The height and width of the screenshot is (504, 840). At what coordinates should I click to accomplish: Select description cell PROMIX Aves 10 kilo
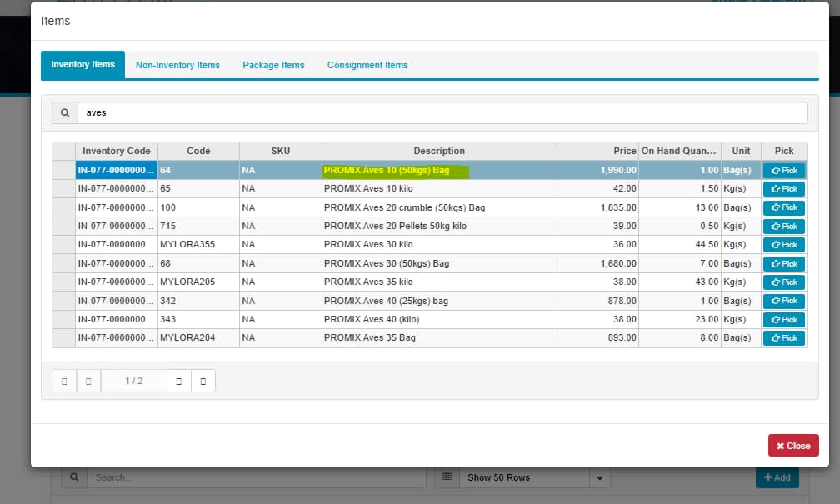click(439, 188)
